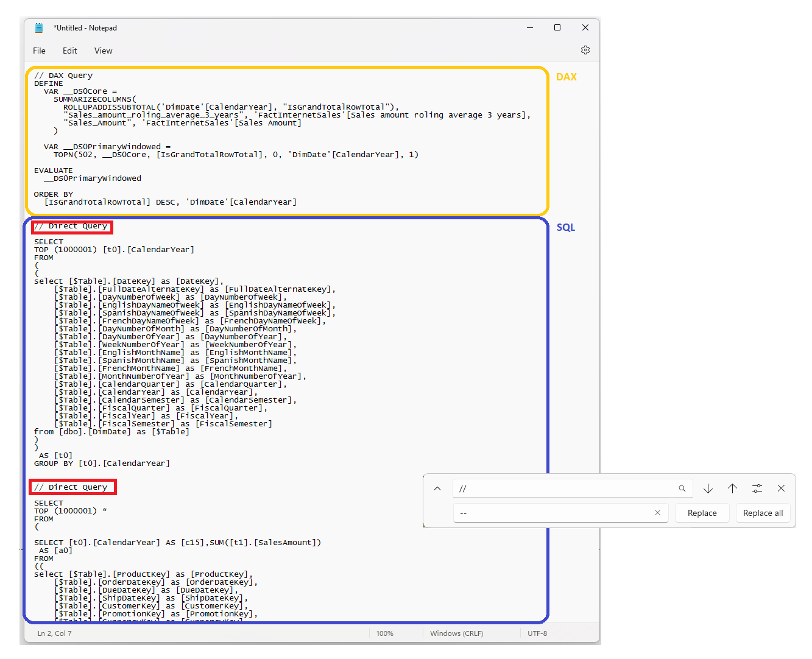This screenshot has width=812, height=659.
Task: Click the Windows (CRLF) status item
Action: click(x=456, y=633)
